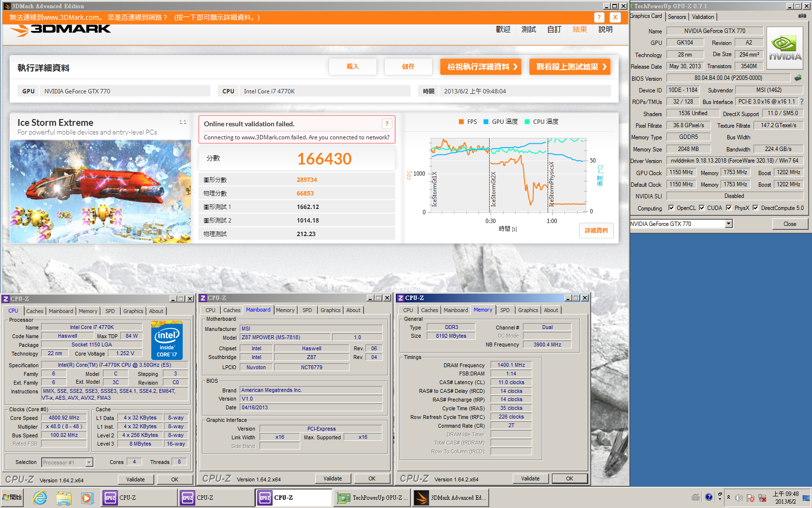Screen dimensions: 812x508
Task: Open Windows Explorer folder icon on taskbar
Action: (63, 497)
